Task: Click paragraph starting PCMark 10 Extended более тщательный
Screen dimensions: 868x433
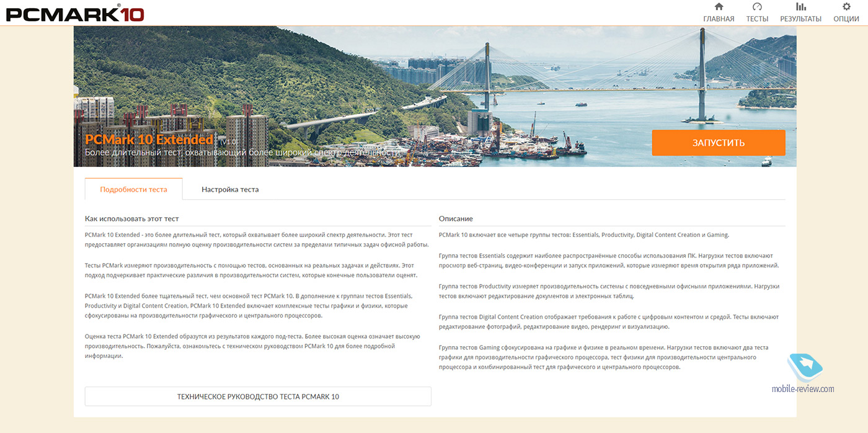Action: pos(249,306)
